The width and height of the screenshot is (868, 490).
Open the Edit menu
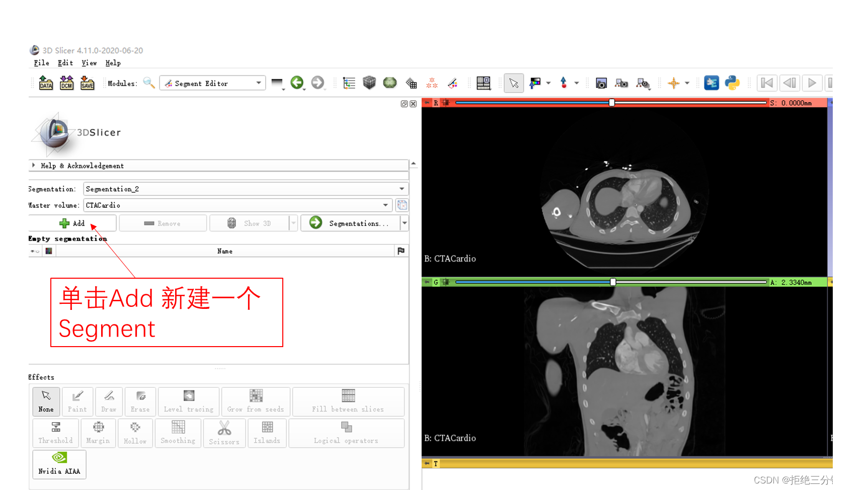[x=65, y=63]
